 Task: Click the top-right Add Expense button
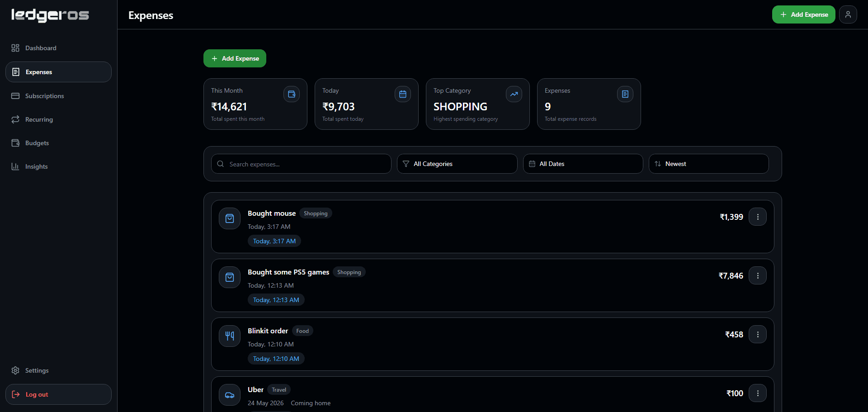(803, 14)
